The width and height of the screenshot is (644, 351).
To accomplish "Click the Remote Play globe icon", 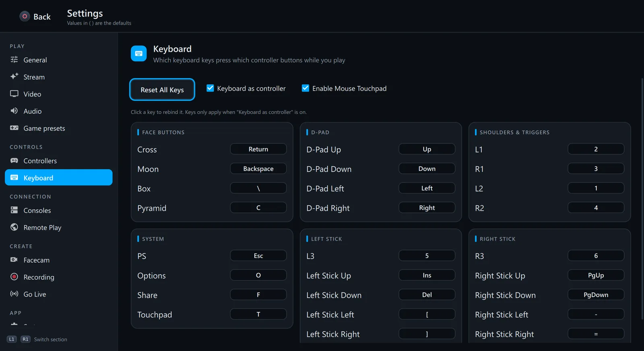I will tap(14, 227).
